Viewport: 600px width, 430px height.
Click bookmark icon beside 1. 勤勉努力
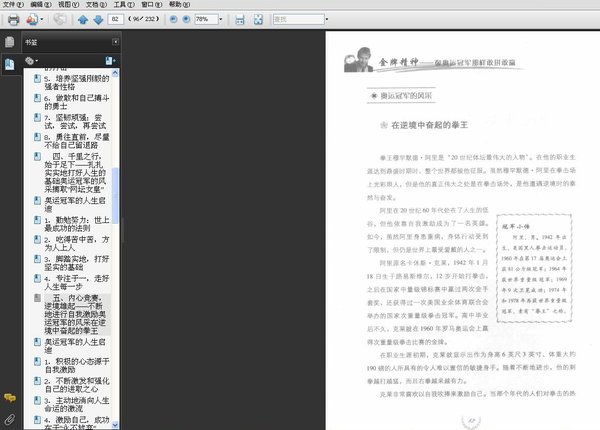[37, 220]
